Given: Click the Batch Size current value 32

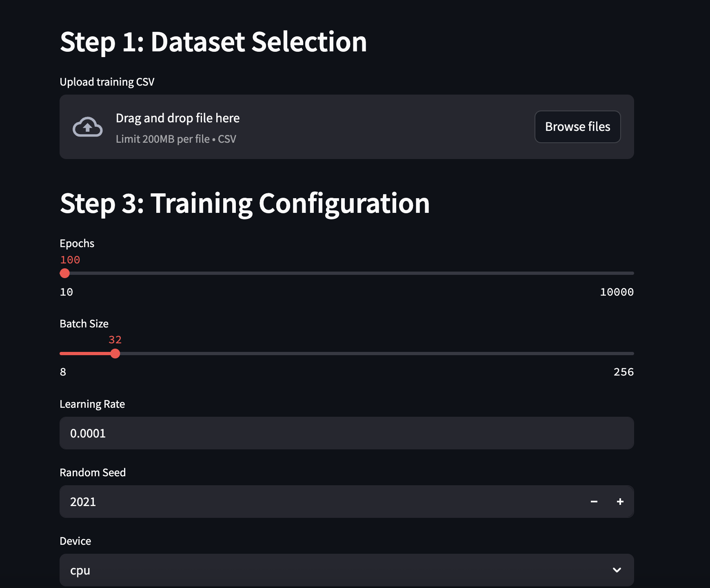Looking at the screenshot, I should click(x=115, y=340).
